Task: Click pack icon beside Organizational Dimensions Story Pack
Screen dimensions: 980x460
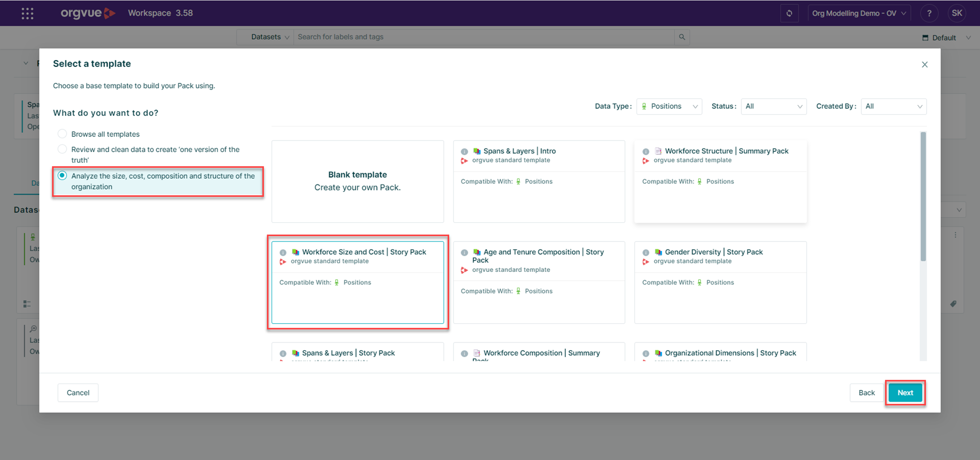Action: (658, 353)
